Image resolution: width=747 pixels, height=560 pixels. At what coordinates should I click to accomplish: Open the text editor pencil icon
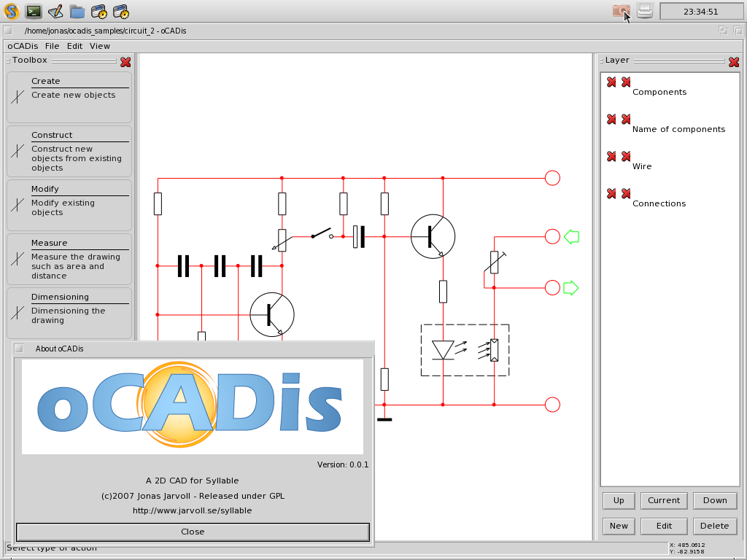pyautogui.click(x=55, y=11)
